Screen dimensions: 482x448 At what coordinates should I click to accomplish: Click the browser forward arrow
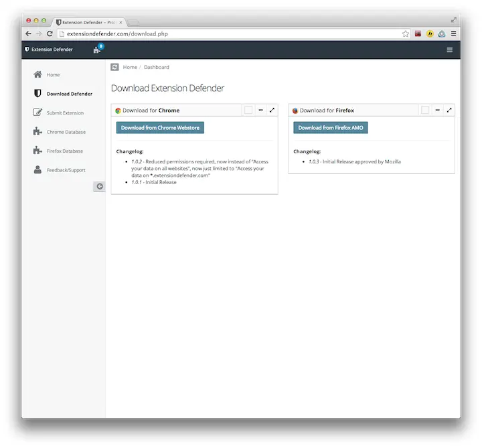point(39,34)
